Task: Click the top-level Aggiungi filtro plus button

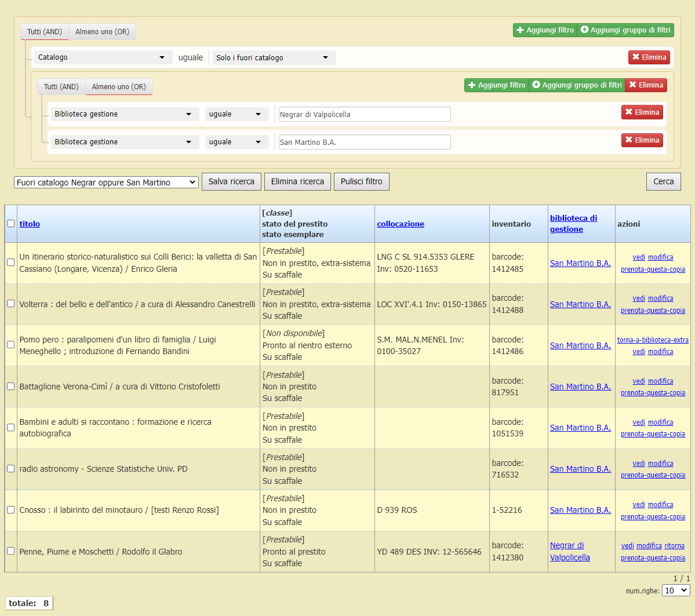Action: click(545, 30)
